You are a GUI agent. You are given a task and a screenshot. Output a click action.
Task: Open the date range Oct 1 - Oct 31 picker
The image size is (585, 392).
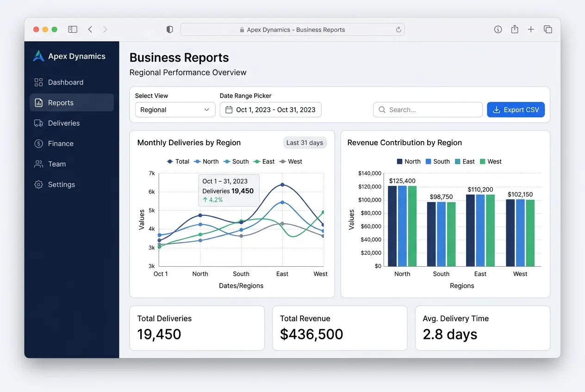[270, 110]
